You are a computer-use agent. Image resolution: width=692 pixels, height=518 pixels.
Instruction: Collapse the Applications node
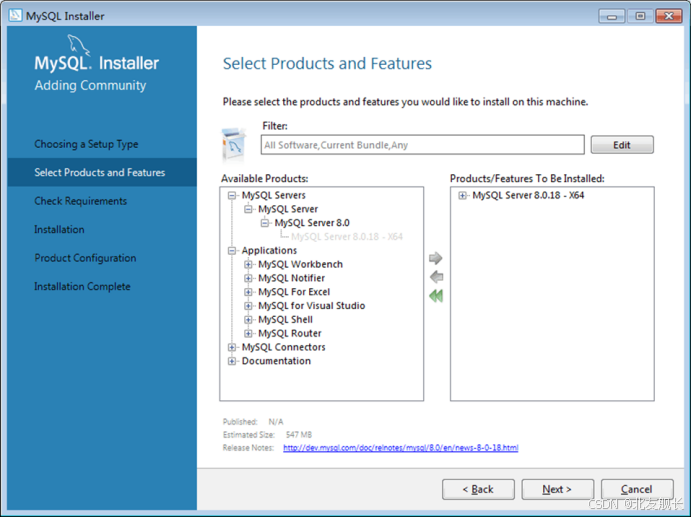[x=232, y=251]
